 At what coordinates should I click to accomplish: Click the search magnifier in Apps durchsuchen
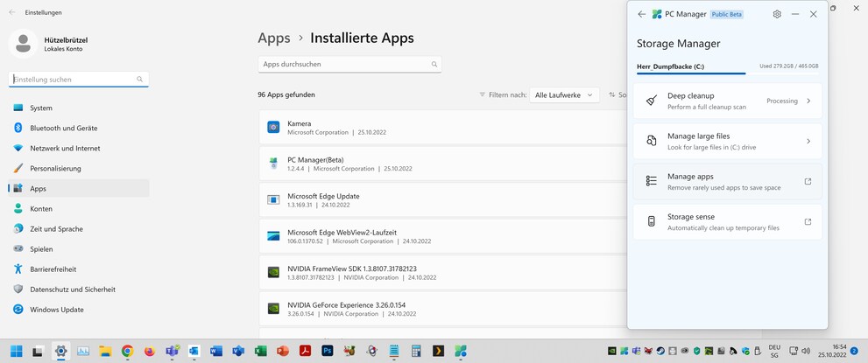[x=434, y=64]
